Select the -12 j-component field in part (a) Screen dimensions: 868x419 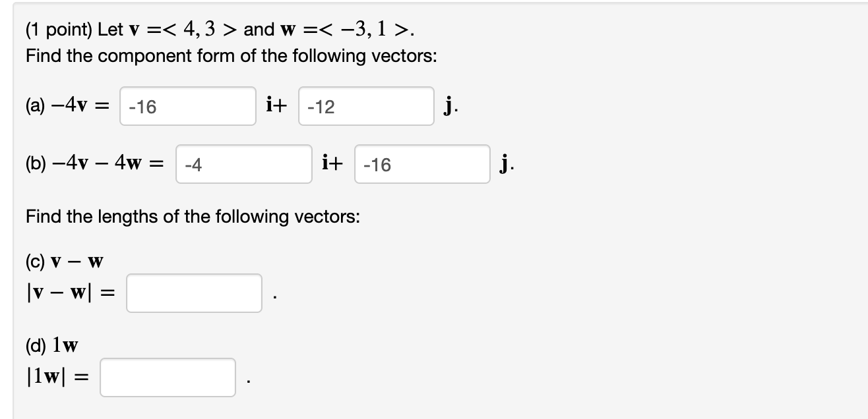(x=365, y=106)
